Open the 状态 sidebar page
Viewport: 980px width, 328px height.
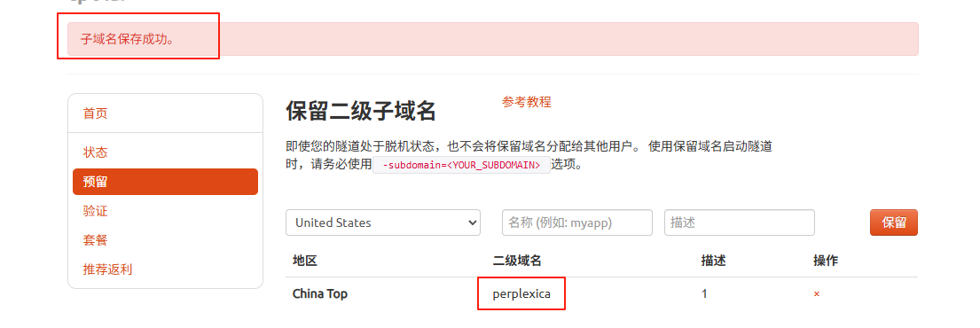click(95, 152)
